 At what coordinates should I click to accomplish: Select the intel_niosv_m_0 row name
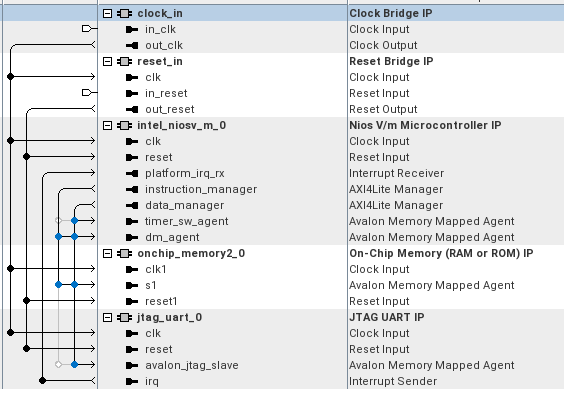pos(182,126)
